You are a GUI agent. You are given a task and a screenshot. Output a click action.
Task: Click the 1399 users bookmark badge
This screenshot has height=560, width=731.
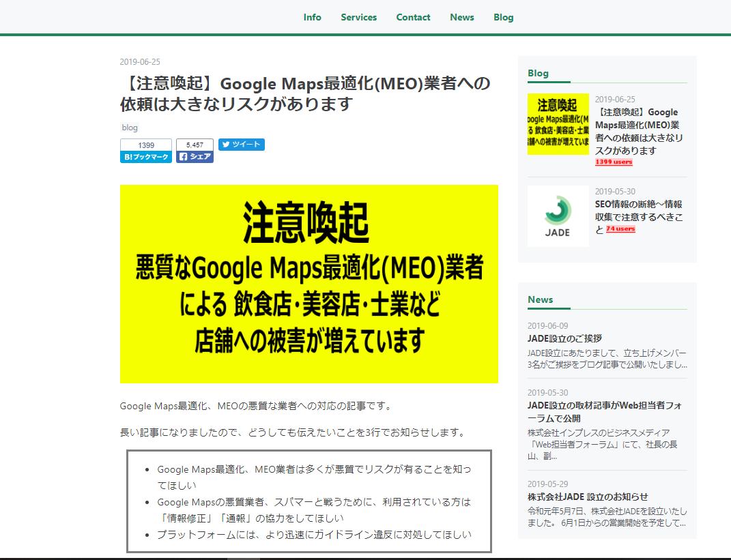pyautogui.click(x=614, y=162)
